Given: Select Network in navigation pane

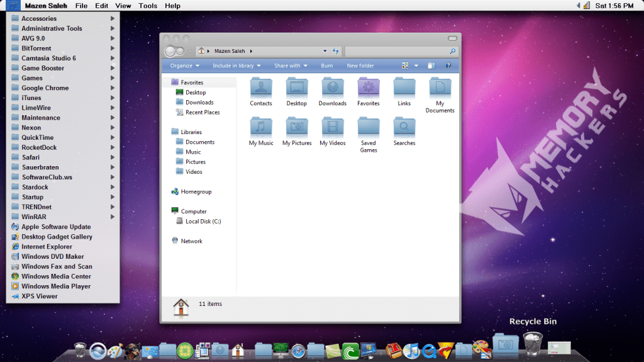Looking at the screenshot, I should (191, 241).
